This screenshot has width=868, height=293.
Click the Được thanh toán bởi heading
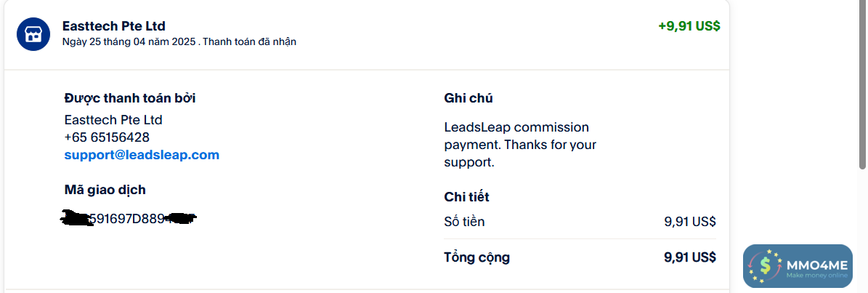(130, 98)
